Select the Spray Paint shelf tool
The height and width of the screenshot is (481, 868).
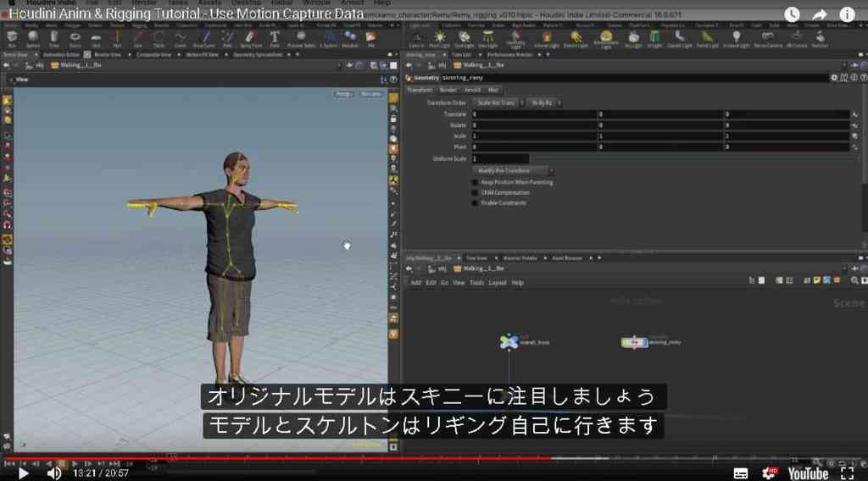[251, 38]
